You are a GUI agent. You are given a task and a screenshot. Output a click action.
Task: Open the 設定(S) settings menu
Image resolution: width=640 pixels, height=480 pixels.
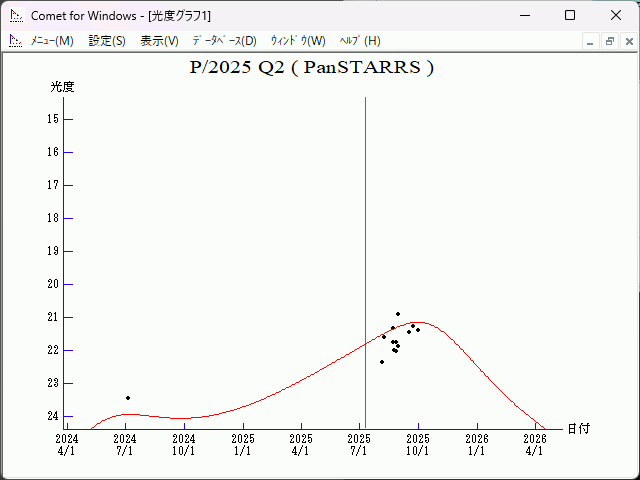(x=107, y=41)
